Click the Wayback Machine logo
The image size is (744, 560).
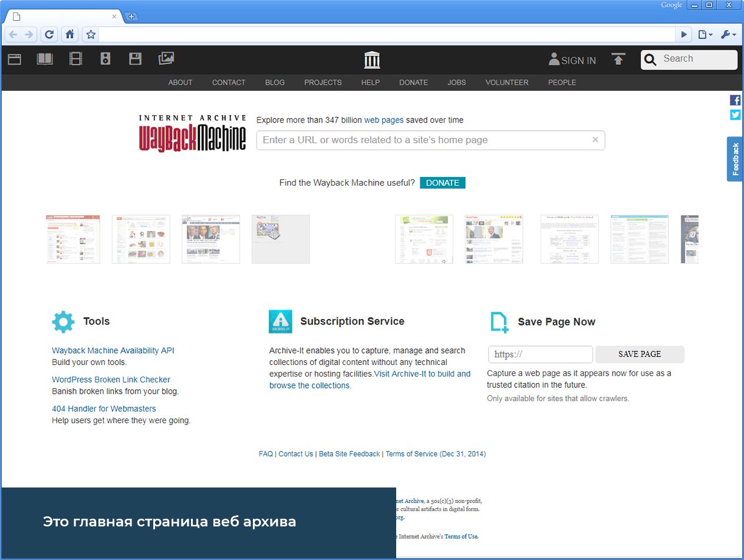[192, 133]
